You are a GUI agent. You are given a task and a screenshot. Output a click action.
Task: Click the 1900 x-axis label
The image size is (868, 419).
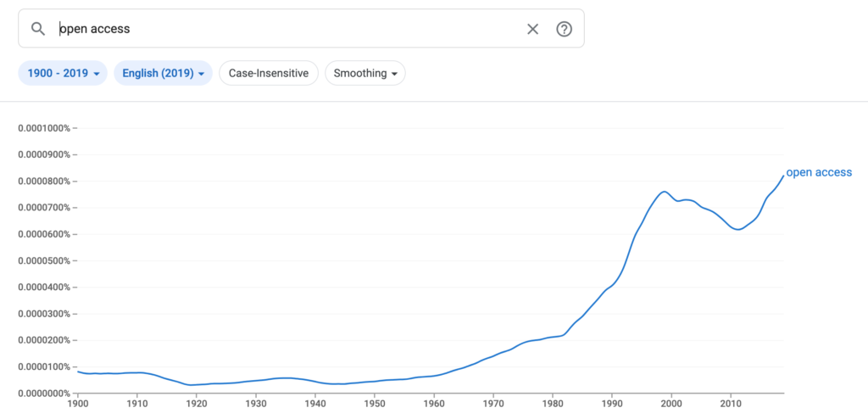(x=78, y=403)
